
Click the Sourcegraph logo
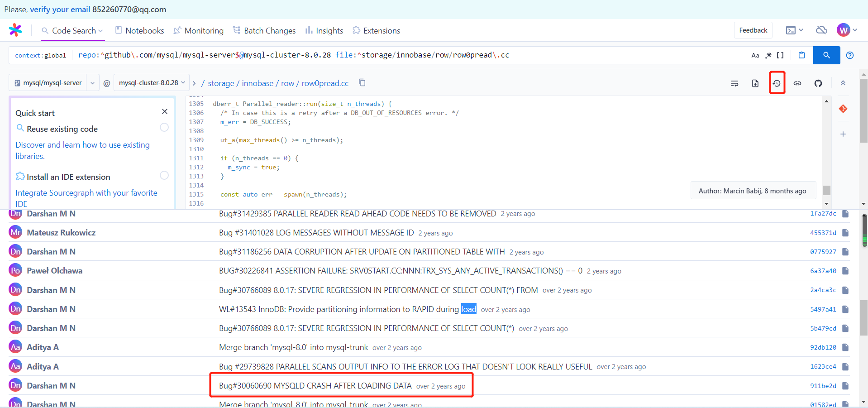coord(15,30)
